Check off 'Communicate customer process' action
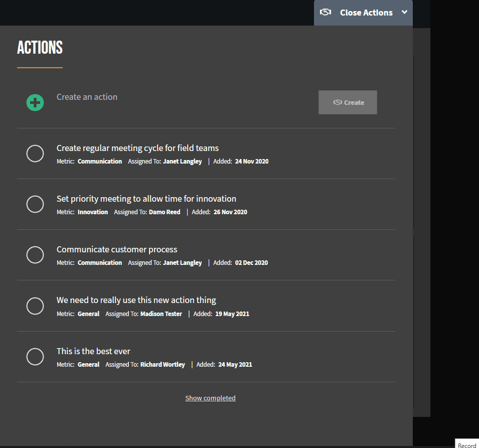Viewport: 479px width, 448px height. pyautogui.click(x=35, y=255)
